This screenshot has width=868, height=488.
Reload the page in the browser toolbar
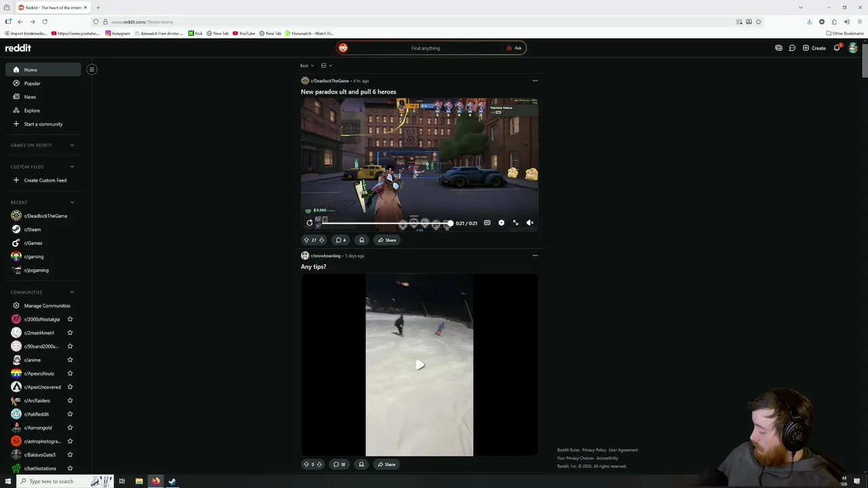coord(45,22)
